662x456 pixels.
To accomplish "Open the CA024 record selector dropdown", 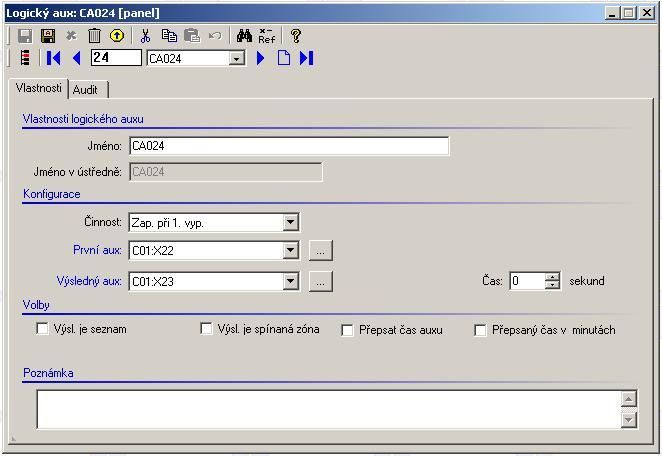I will coord(237,59).
